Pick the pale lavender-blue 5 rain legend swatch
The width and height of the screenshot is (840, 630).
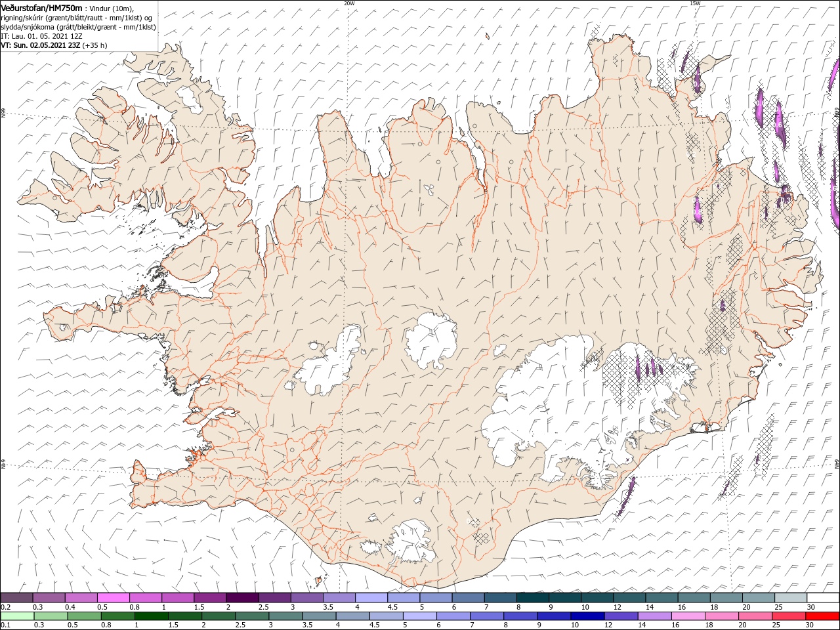(419, 616)
